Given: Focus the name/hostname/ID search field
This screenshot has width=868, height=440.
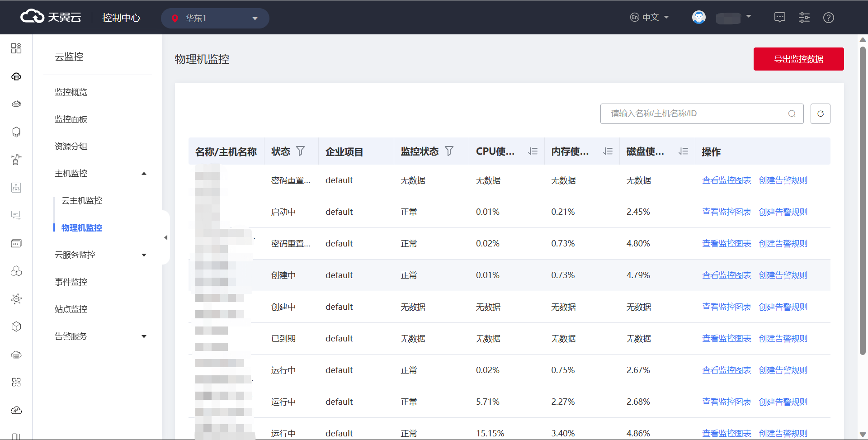Looking at the screenshot, I should [x=696, y=114].
